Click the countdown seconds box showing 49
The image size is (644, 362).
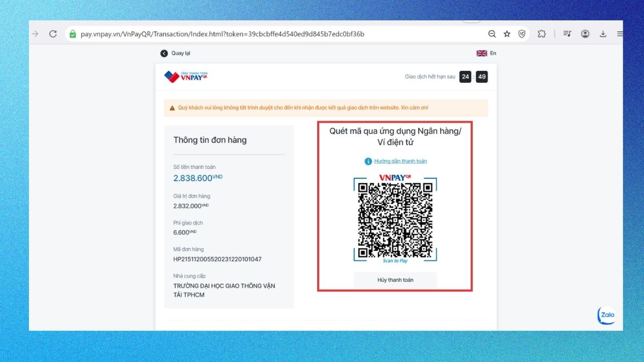point(482,77)
